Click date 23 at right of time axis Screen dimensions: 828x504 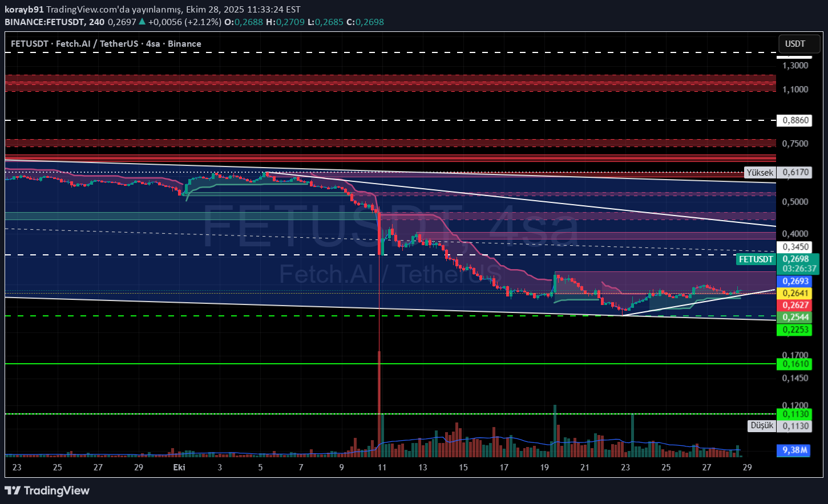tap(625, 468)
